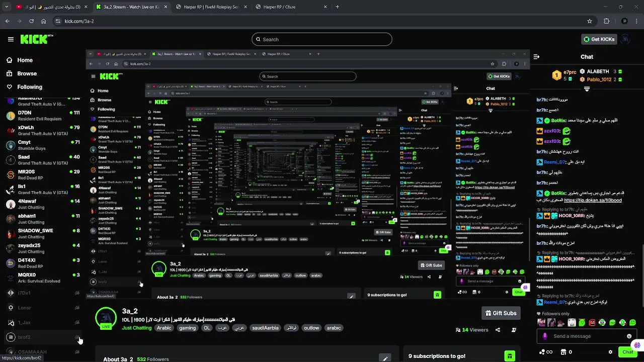The image size is (644, 362).
Task: Open 4Nawaf channel in the sidebar
Action: point(42,204)
